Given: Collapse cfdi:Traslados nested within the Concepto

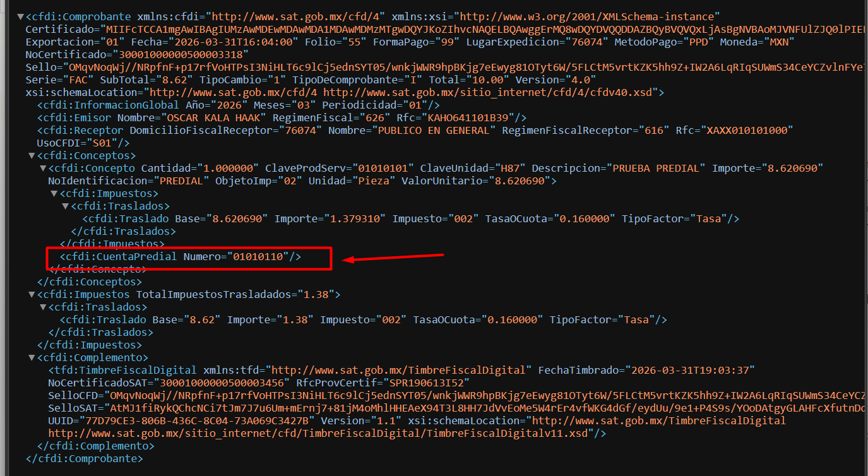Looking at the screenshot, I should [x=66, y=206].
